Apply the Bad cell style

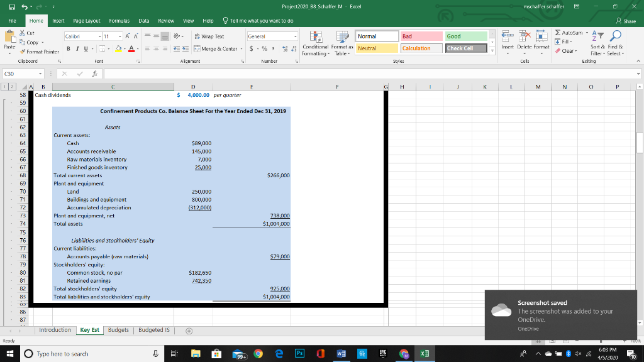tap(421, 36)
